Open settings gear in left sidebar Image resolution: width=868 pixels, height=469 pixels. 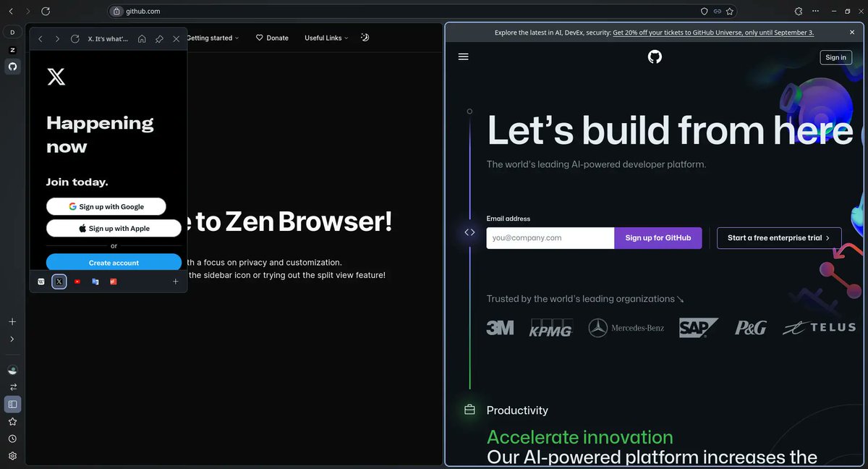[12, 456]
